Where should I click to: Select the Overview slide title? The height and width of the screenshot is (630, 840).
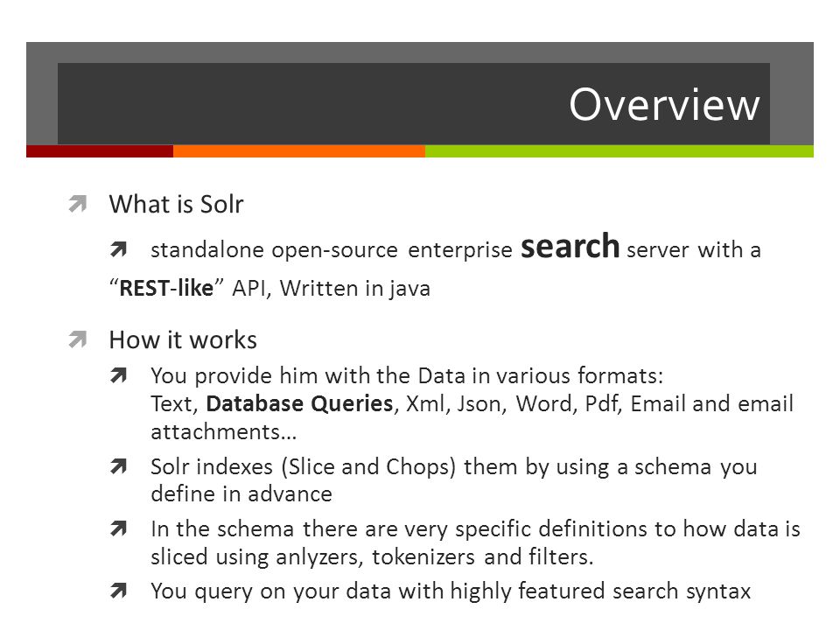664,104
